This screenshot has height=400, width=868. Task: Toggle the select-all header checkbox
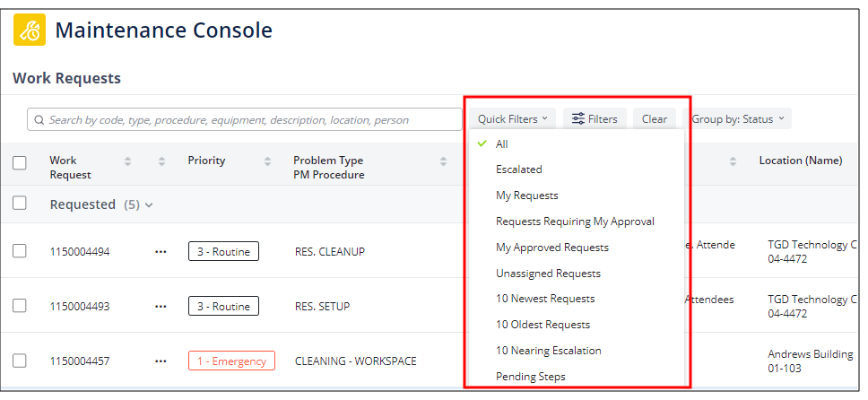point(20,162)
